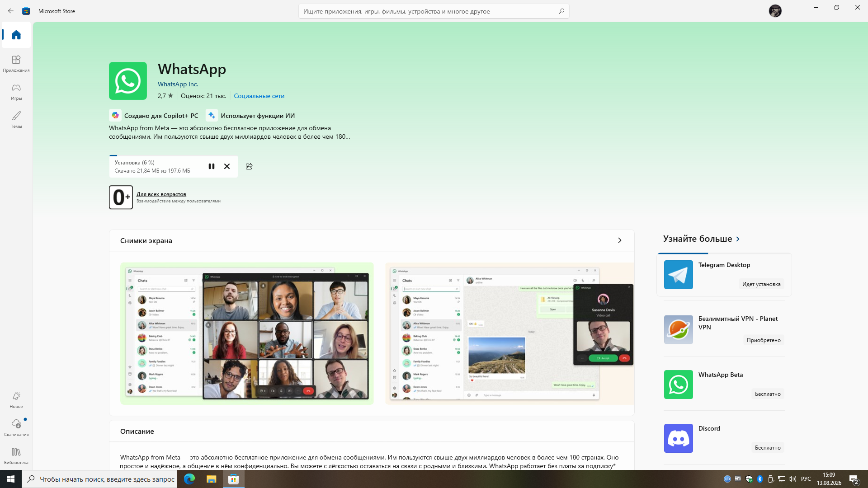Click the Описание heading
This screenshot has width=868, height=488.
click(x=137, y=432)
